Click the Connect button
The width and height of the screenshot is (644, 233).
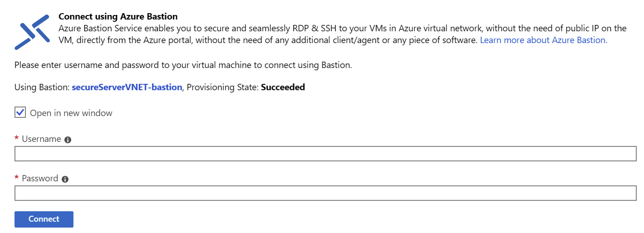44,219
